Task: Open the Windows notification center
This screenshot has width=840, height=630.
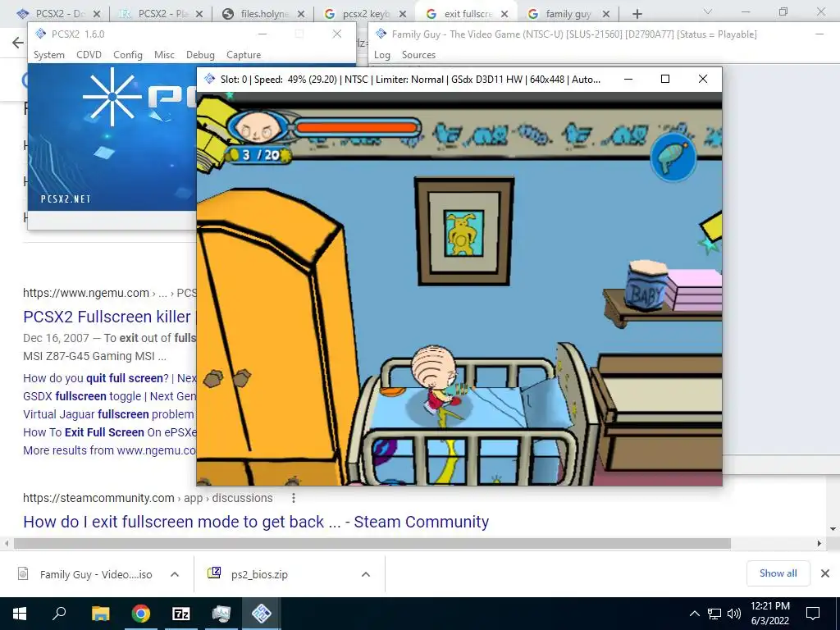Action: [813, 614]
